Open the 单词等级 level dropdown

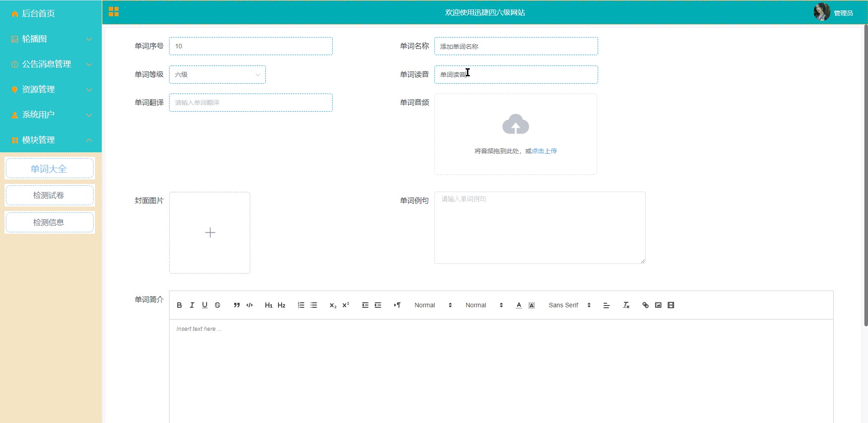pos(217,75)
